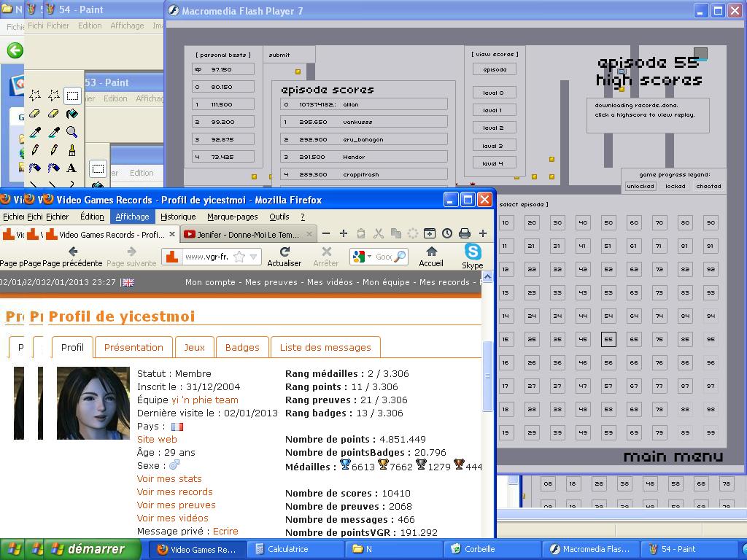Open the Marque-pages menu
Screen dimensions: 747x560
click(232, 217)
